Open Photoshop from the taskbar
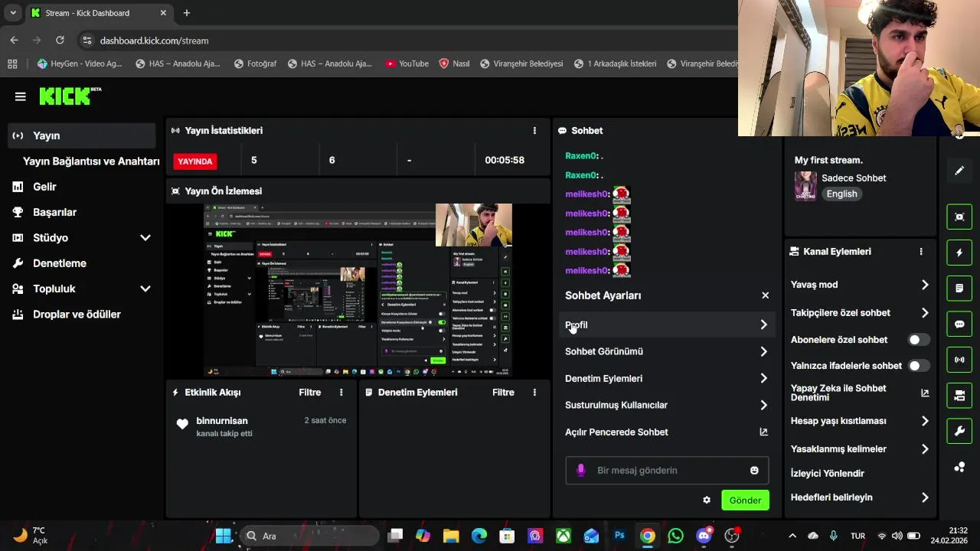This screenshot has width=980, height=551. [x=619, y=536]
